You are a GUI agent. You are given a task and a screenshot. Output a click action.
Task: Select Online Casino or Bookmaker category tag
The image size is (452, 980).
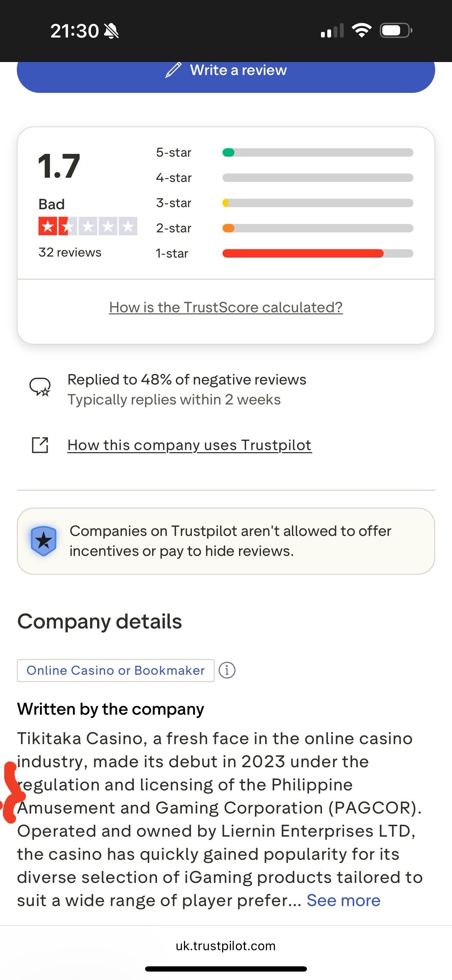(x=116, y=670)
